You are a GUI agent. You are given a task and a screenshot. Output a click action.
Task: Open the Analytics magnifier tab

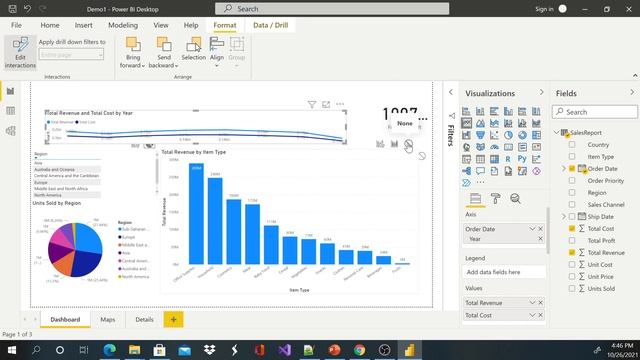pyautogui.click(x=515, y=199)
